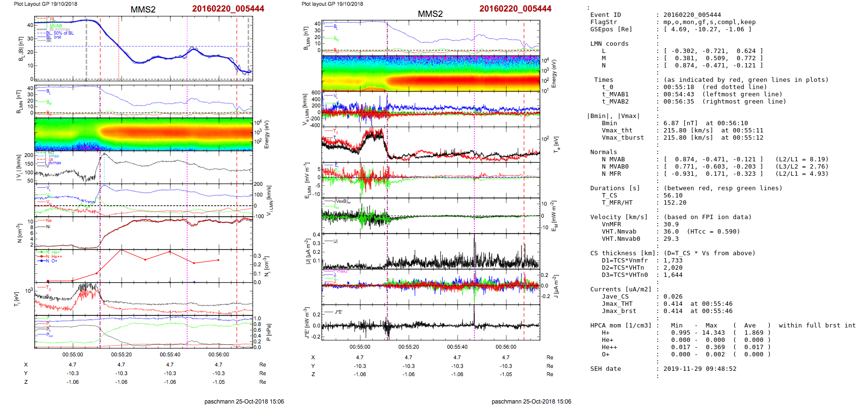
Task: Click the top-left 'Plot Layout GP 19/10/2018' text
Action: coord(45,4)
